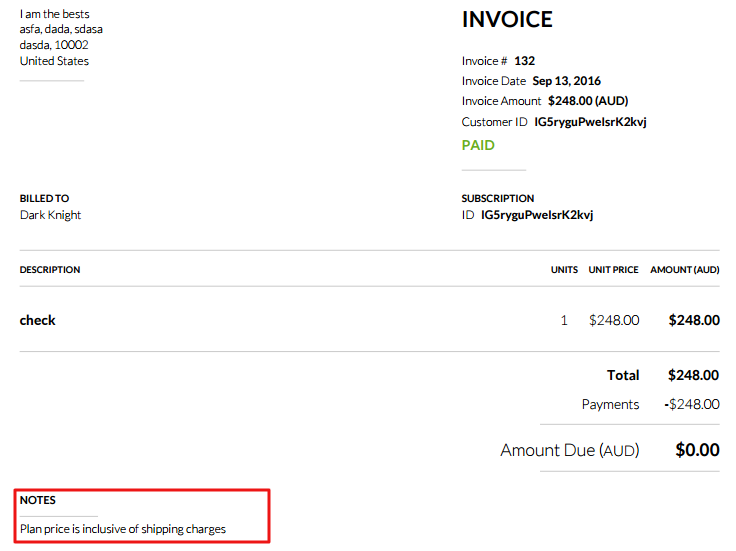Click the green PAID status label
The width and height of the screenshot is (736, 551).
coord(478,145)
